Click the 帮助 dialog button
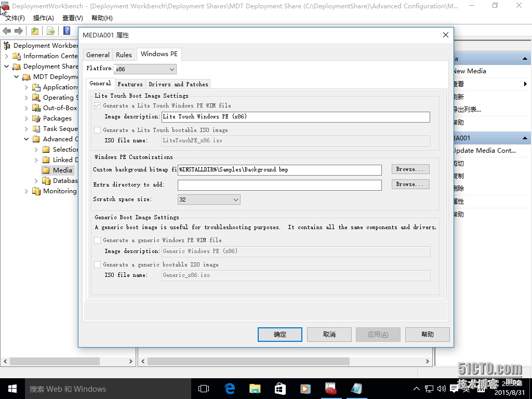 coord(428,335)
